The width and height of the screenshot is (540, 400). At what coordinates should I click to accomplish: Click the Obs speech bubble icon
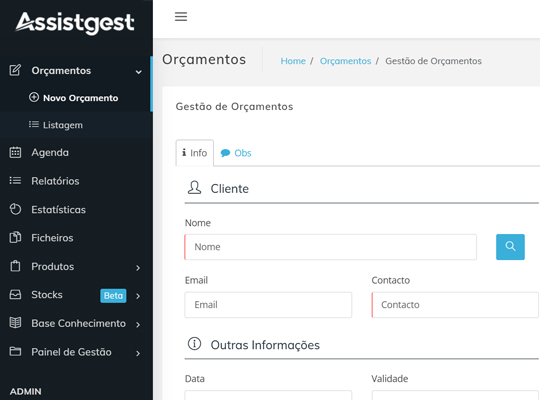coord(225,153)
